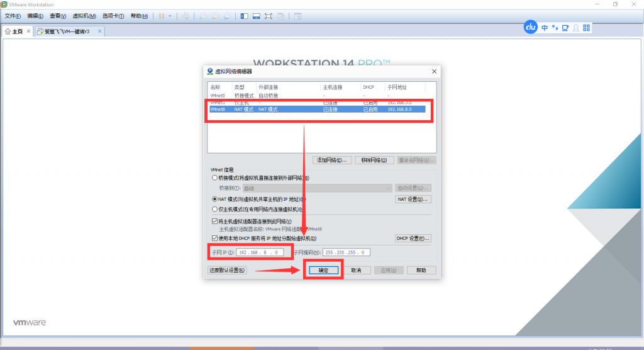Click the toolbox grid icon in IME bar
Image resolution: width=644 pixels, height=350 pixels.
pyautogui.click(x=587, y=28)
